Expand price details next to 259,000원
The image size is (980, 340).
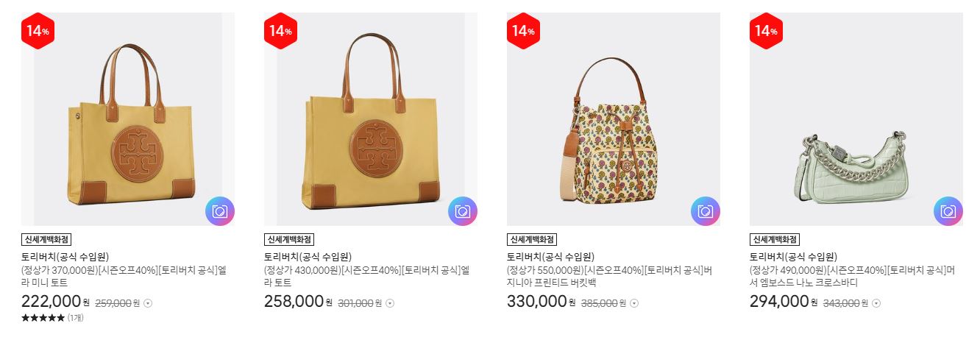(148, 303)
